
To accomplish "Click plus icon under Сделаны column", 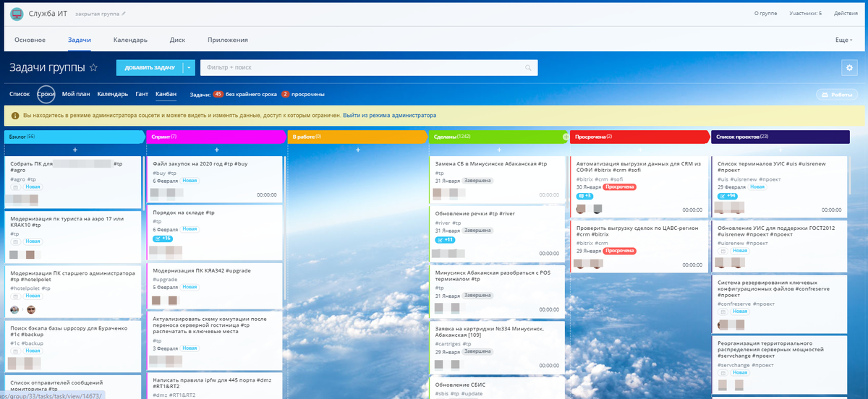I will click(x=499, y=150).
